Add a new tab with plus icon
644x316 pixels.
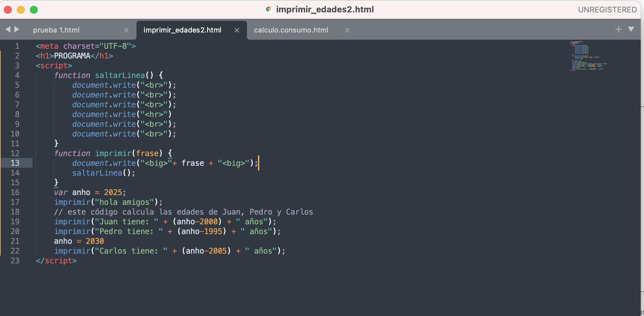tap(618, 29)
